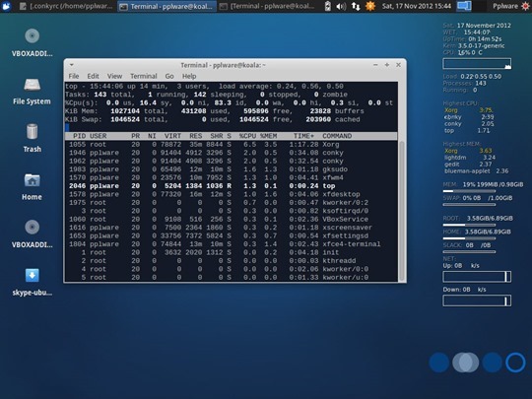Open the Help menu in Terminal
Viewport: 532px width, 399px height.
189,76
